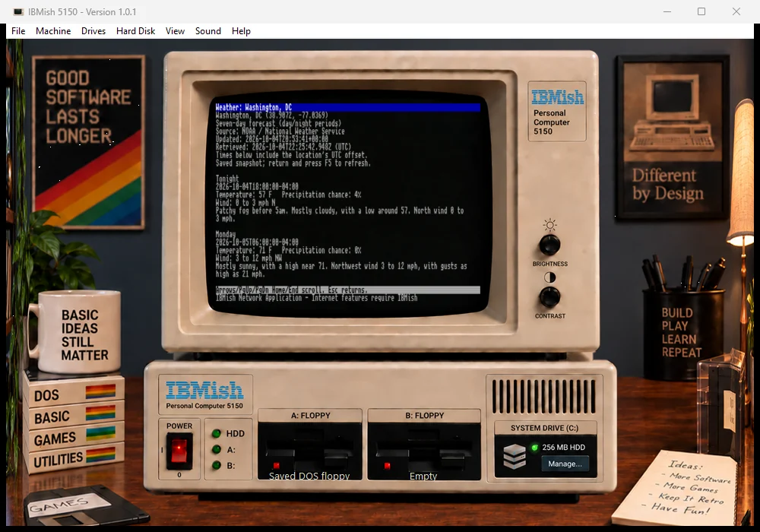Click the Manage... button for system drive
760x532 pixels.
565,464
